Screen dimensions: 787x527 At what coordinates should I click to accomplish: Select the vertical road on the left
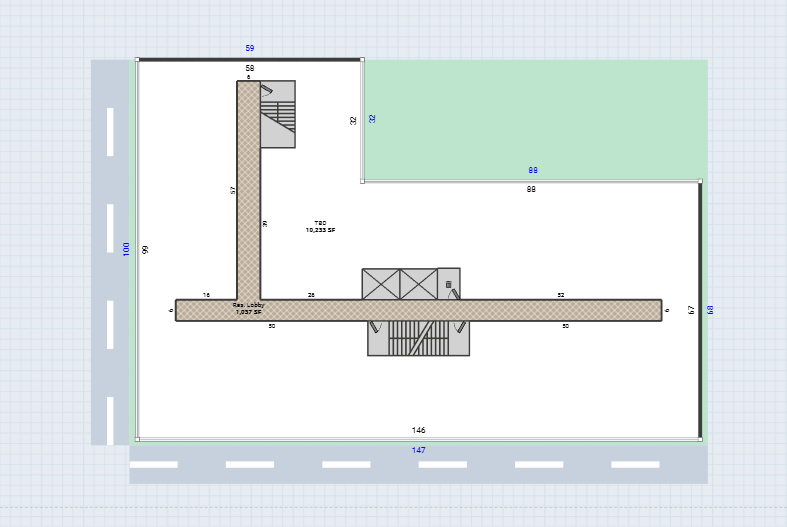click(x=110, y=250)
